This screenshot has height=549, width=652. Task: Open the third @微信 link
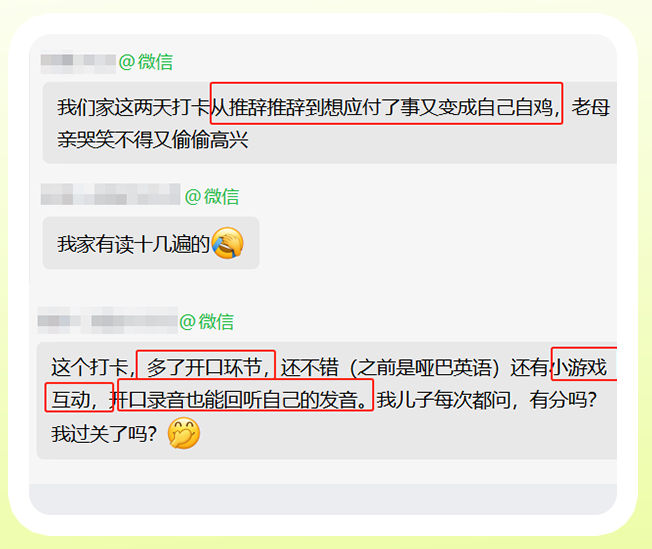(x=206, y=322)
